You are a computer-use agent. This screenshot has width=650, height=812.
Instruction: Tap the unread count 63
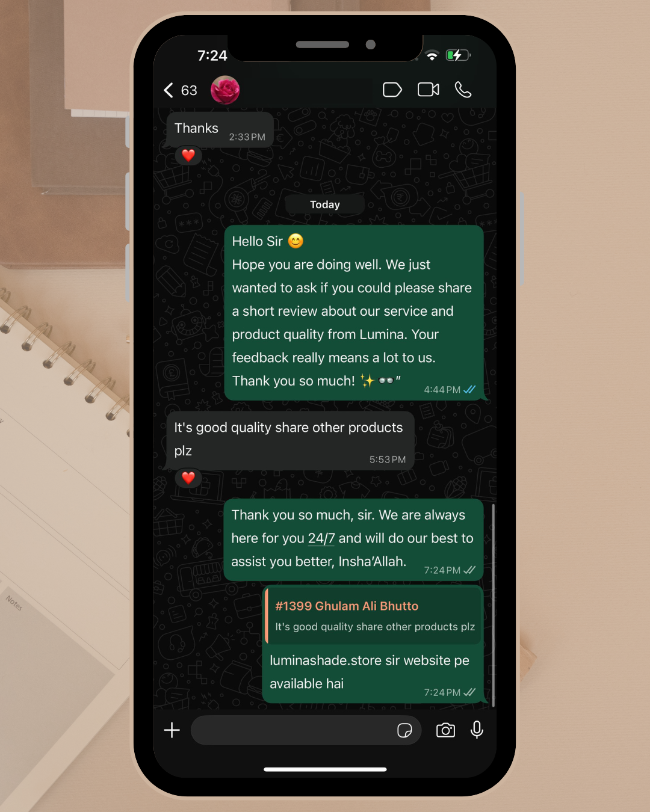[189, 90]
